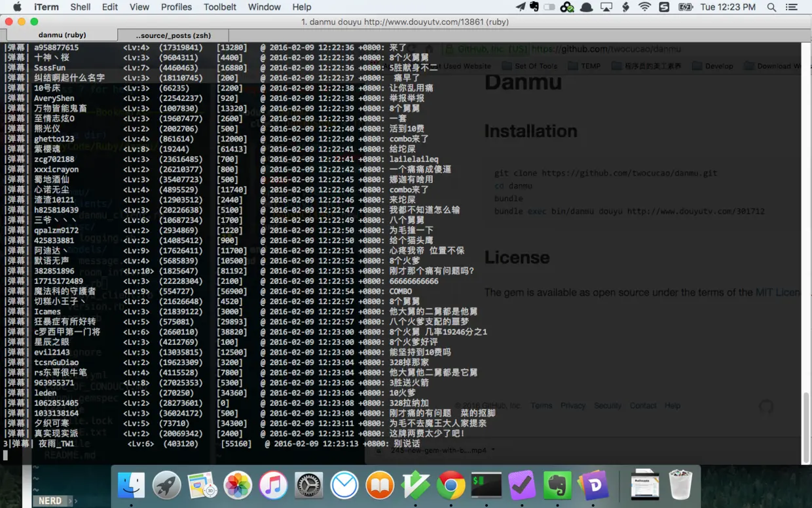The height and width of the screenshot is (508, 812).
Task: Switch to danmu (ruby) tab
Action: pyautogui.click(x=62, y=35)
